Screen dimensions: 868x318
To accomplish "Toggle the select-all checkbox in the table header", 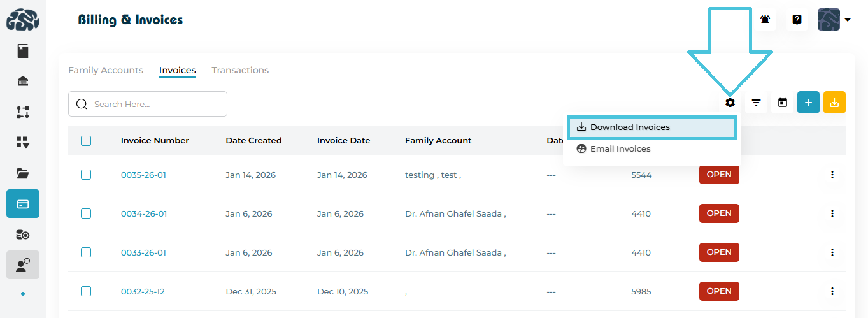I will click(86, 141).
